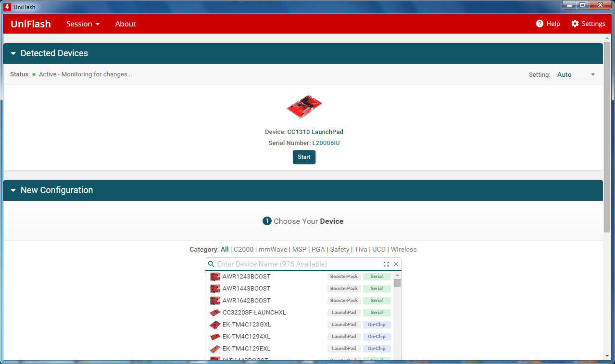Screen dimensions: 615x364
Task: Select AWR1443BOOST from device list
Action: (x=300, y=289)
